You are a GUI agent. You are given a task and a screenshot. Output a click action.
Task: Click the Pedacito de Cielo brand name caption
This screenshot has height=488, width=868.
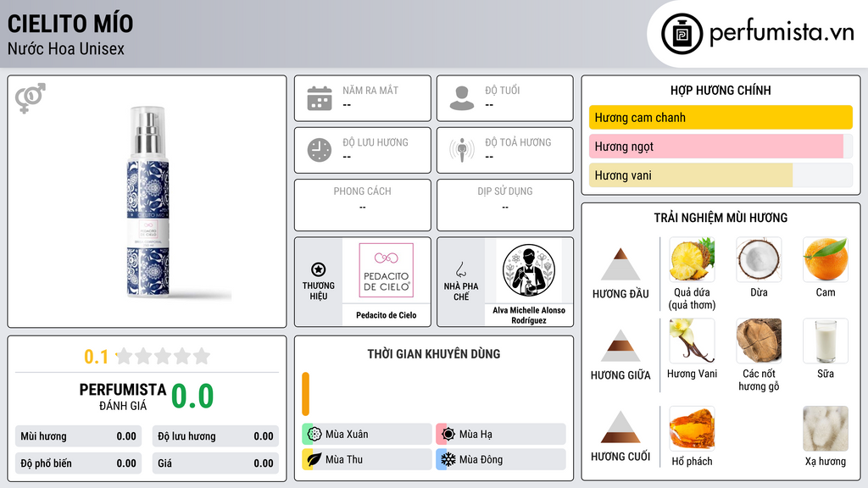pyautogui.click(x=387, y=315)
